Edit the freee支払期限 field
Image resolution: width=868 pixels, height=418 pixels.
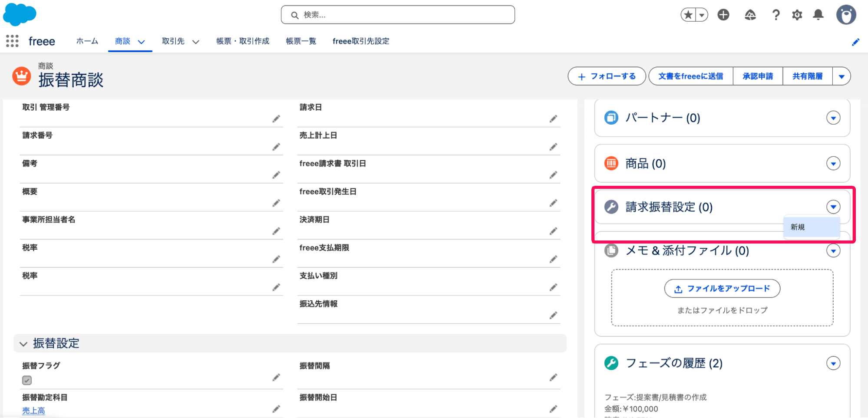point(553,259)
